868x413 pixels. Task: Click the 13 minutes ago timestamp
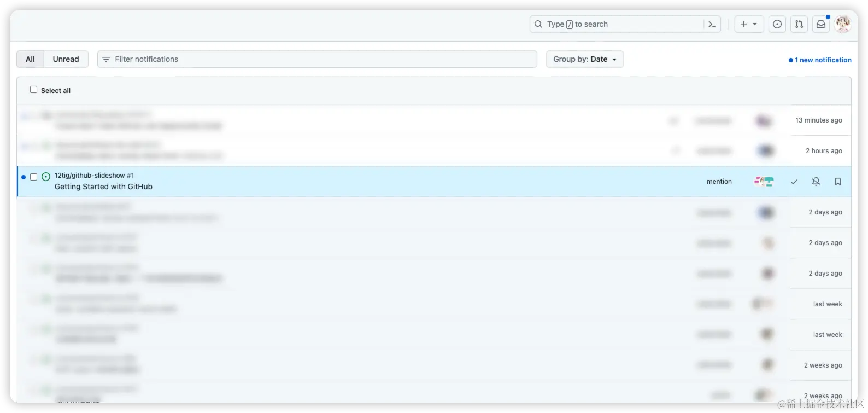tap(819, 120)
